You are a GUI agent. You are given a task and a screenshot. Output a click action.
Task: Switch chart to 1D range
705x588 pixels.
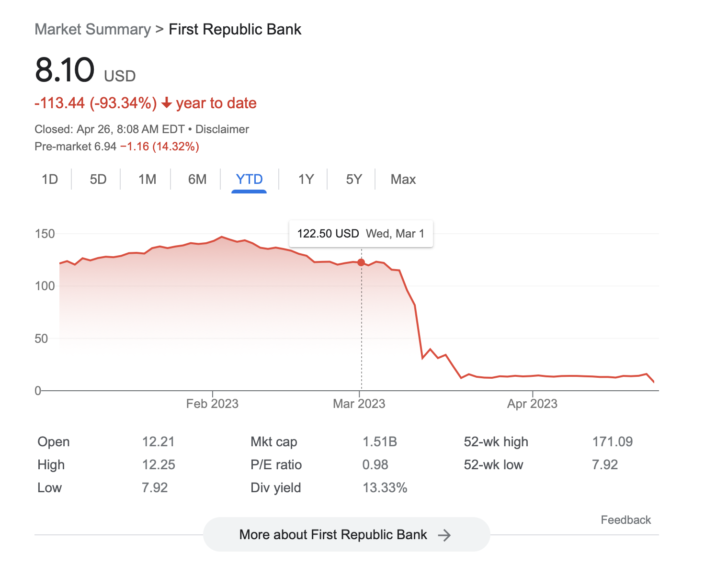tap(50, 180)
